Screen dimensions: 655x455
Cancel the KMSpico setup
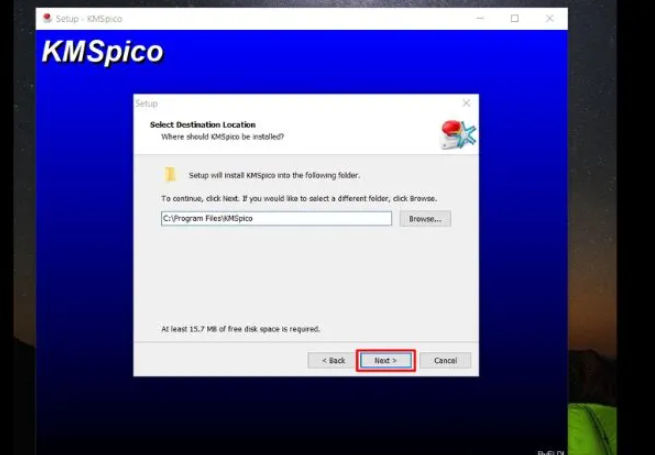[x=445, y=360]
